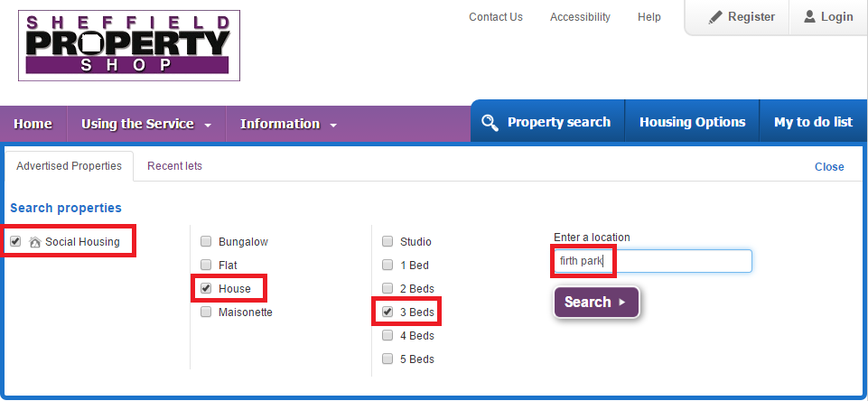Image resolution: width=868 pixels, height=401 pixels.
Task: Uncheck the Social Housing checkbox
Action: pos(15,241)
